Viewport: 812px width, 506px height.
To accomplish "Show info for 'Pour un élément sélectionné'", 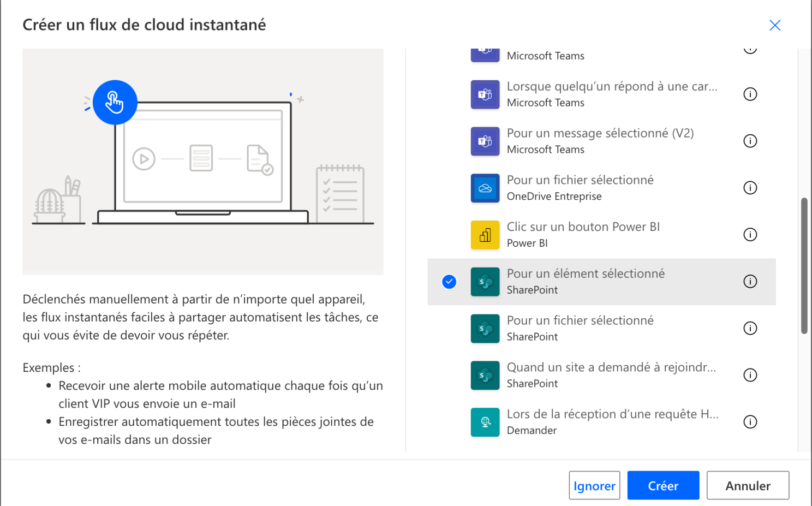I will pyautogui.click(x=750, y=282).
